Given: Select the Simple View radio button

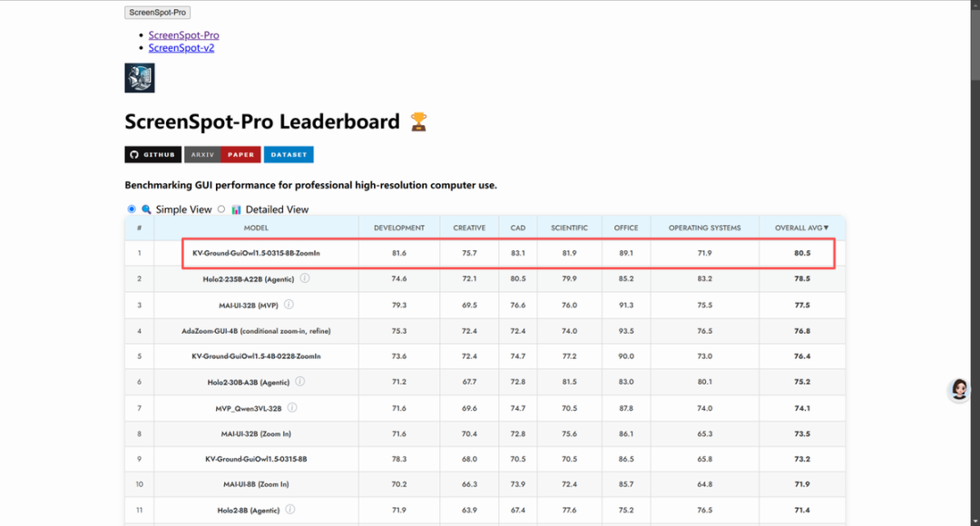Looking at the screenshot, I should pos(132,209).
